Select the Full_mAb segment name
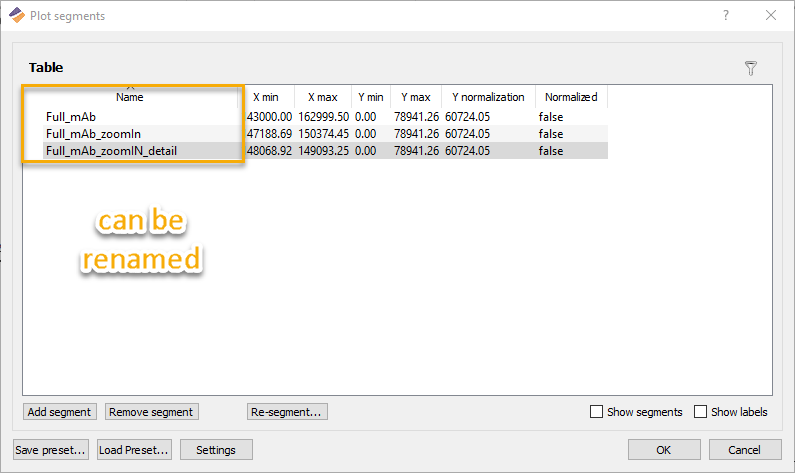The image size is (795, 473). [x=71, y=117]
